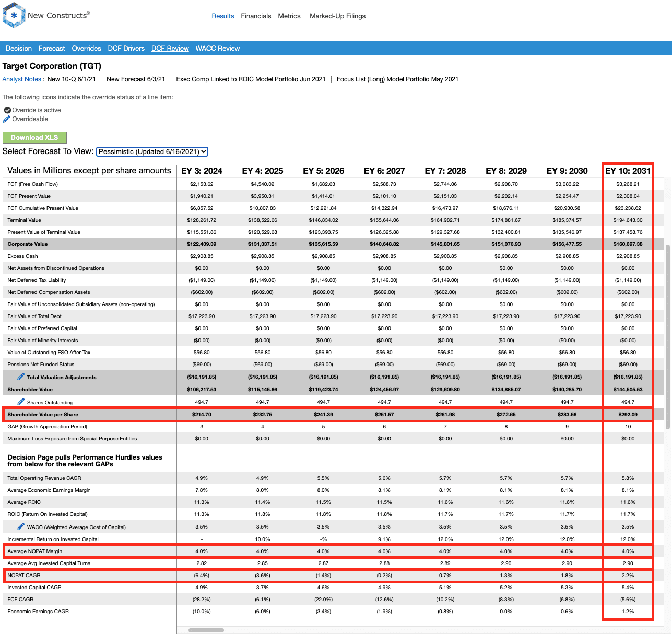Image resolution: width=672 pixels, height=634 pixels.
Task: Click the EY 5: 2026 column header
Action: [x=324, y=171]
